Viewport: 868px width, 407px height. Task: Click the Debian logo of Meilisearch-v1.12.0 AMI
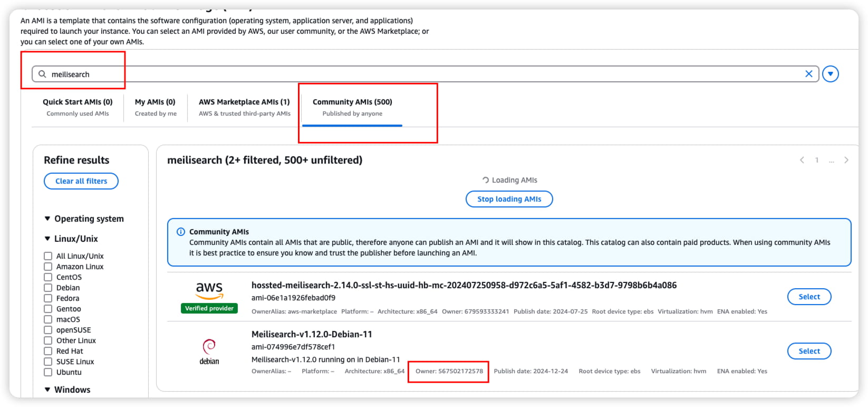click(209, 352)
